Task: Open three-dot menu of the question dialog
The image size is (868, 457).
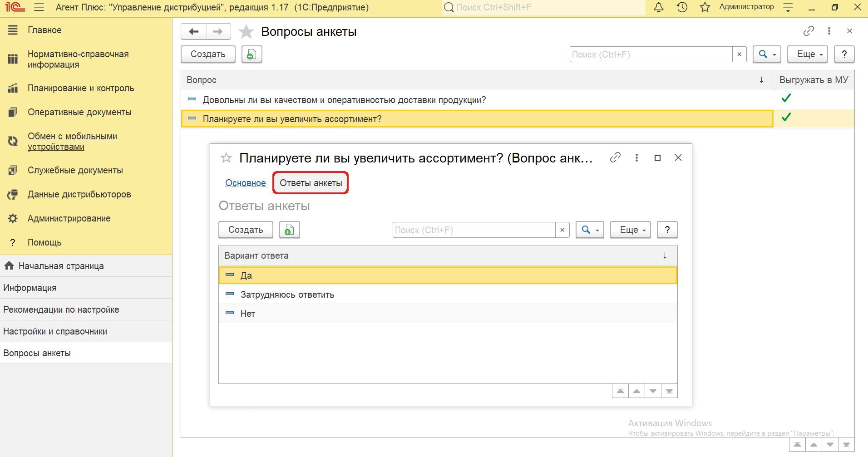Action: coord(636,157)
